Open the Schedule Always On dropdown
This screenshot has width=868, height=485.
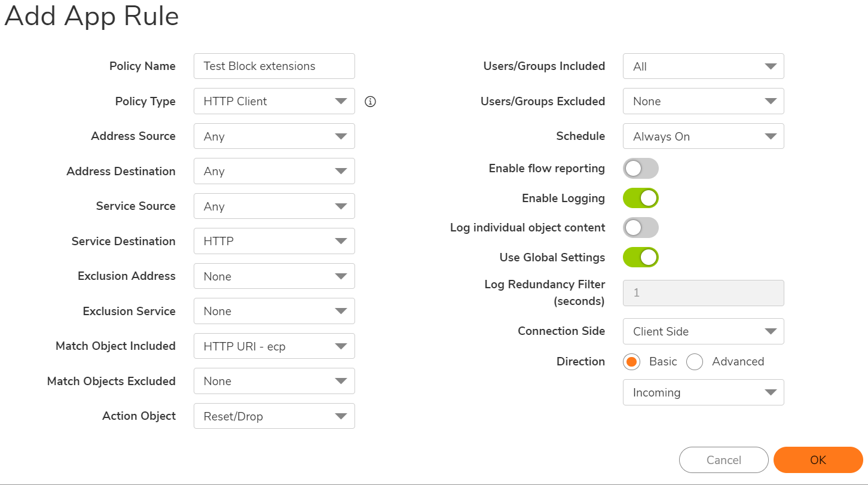(x=703, y=136)
